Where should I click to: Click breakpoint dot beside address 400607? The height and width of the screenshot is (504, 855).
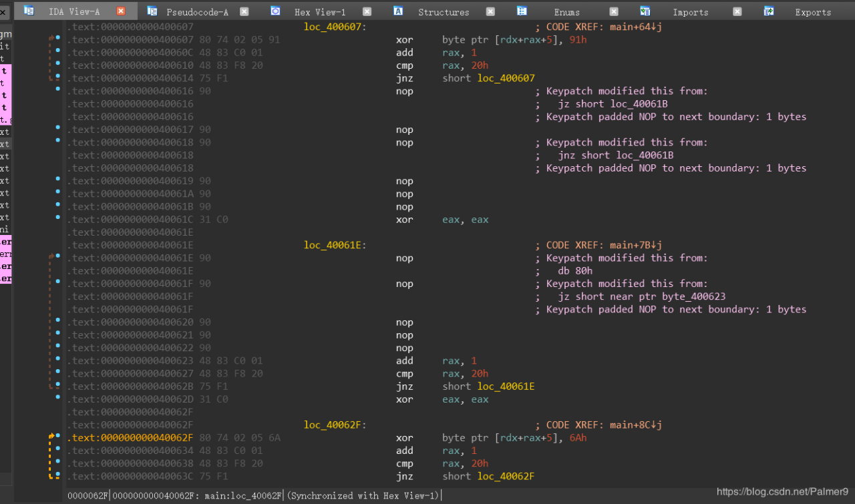pos(58,39)
